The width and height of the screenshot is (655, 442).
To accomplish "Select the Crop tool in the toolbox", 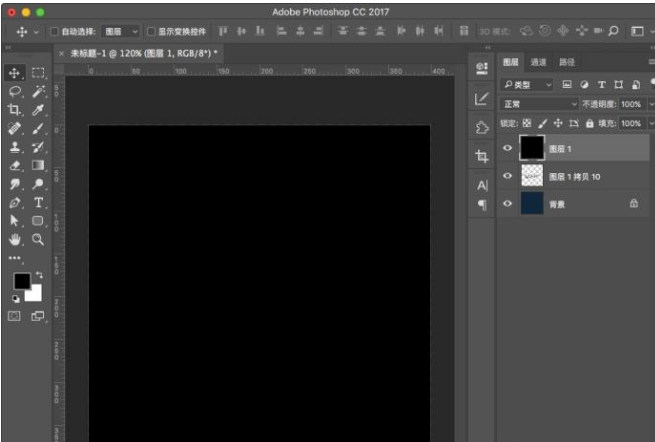I will (x=15, y=110).
